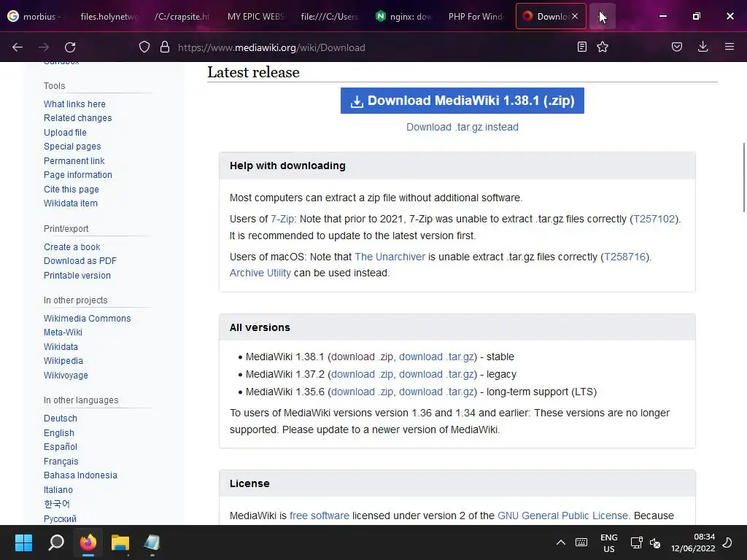
Task: Open Archive Utility link
Action: click(x=260, y=273)
